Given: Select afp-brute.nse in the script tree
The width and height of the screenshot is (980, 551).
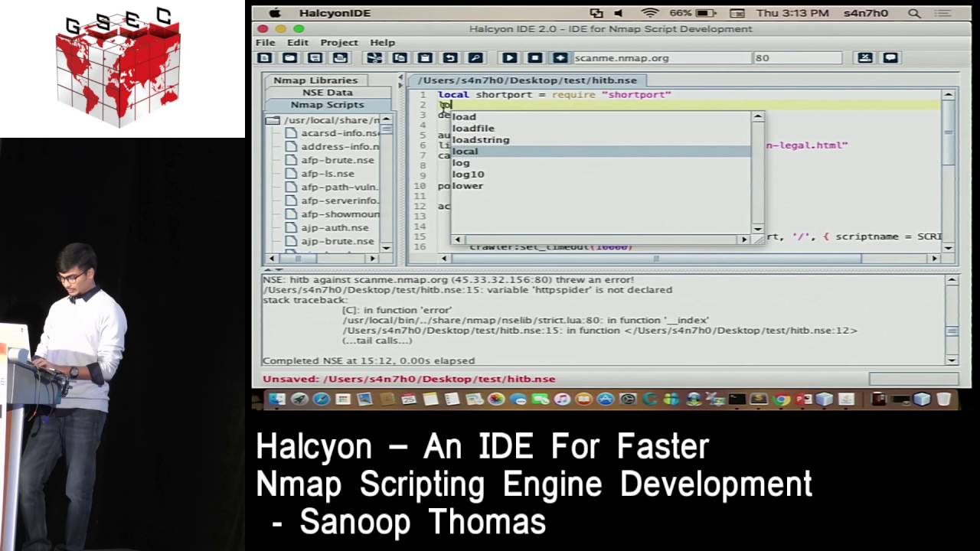Looking at the screenshot, I should click(x=330, y=160).
